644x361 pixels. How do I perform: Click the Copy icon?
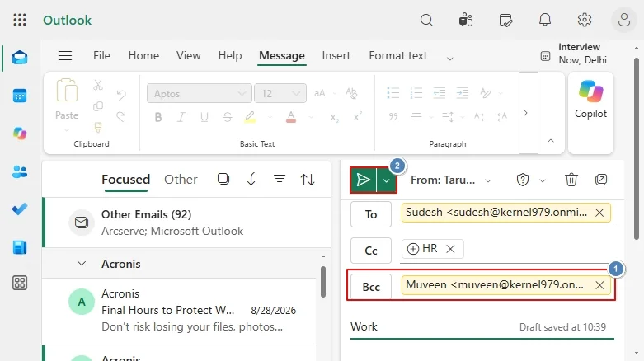(98, 106)
